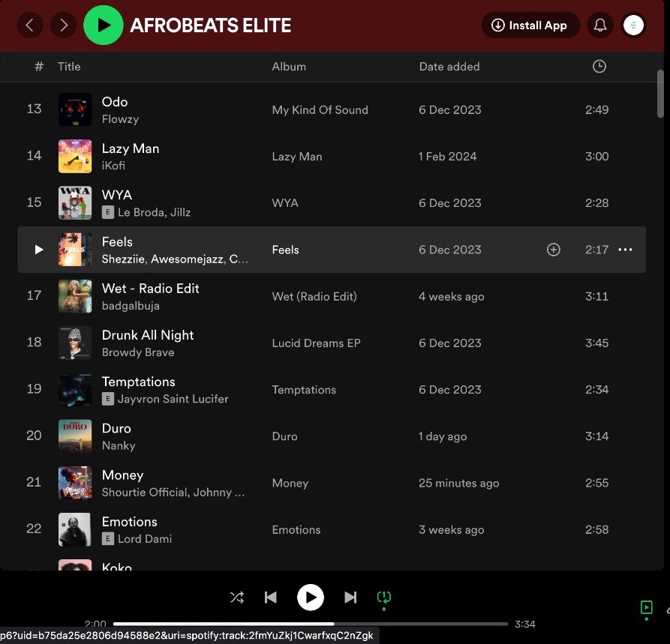Click the Wet - Radio Edit cover art

pyautogui.click(x=75, y=296)
